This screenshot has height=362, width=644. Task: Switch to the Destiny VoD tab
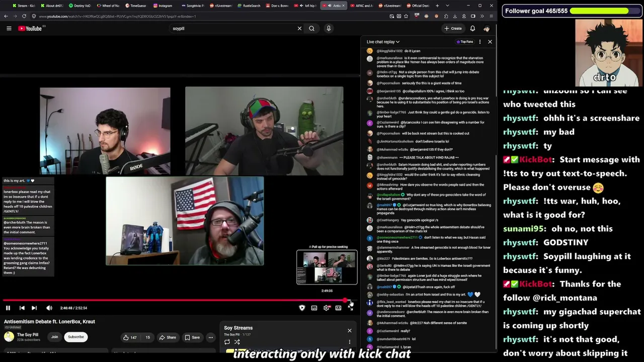point(79,6)
